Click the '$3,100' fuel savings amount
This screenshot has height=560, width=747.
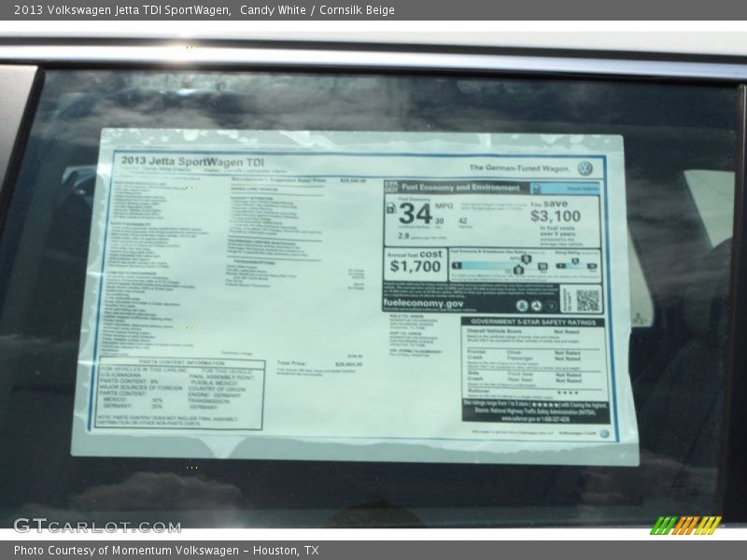[x=556, y=217]
